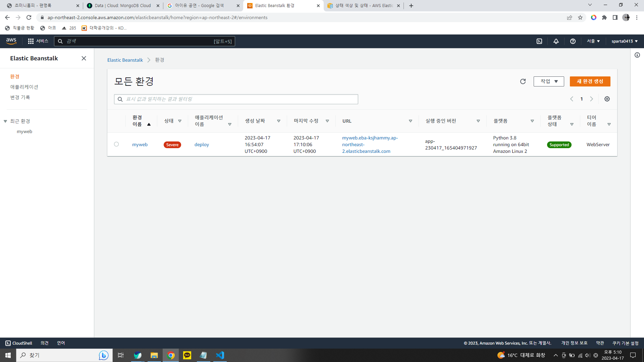Open the info panel icon
644x362 pixels.
tap(637, 55)
